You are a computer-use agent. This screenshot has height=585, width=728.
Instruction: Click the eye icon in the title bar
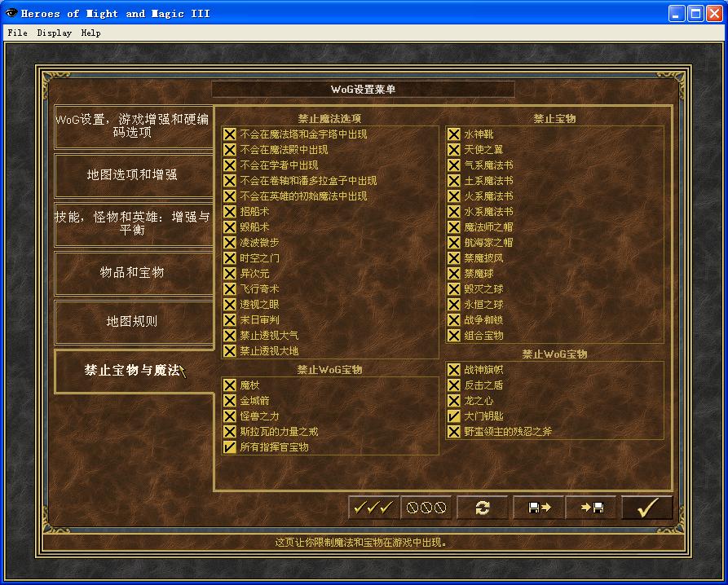pyautogui.click(x=11, y=13)
